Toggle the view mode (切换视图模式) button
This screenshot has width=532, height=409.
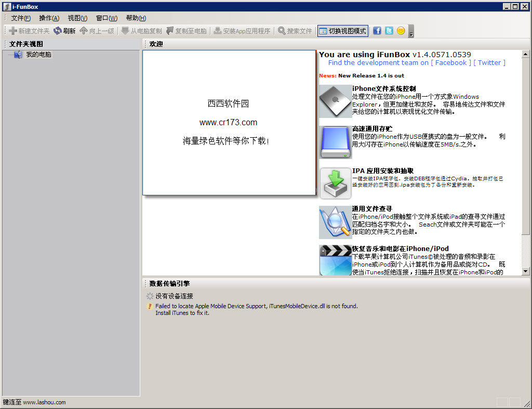(343, 31)
